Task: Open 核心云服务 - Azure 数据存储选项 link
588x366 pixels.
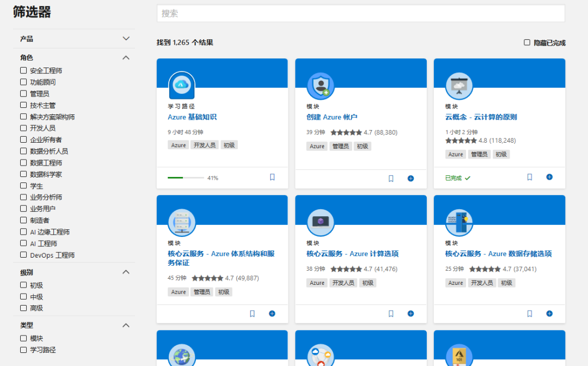Action: click(x=498, y=253)
